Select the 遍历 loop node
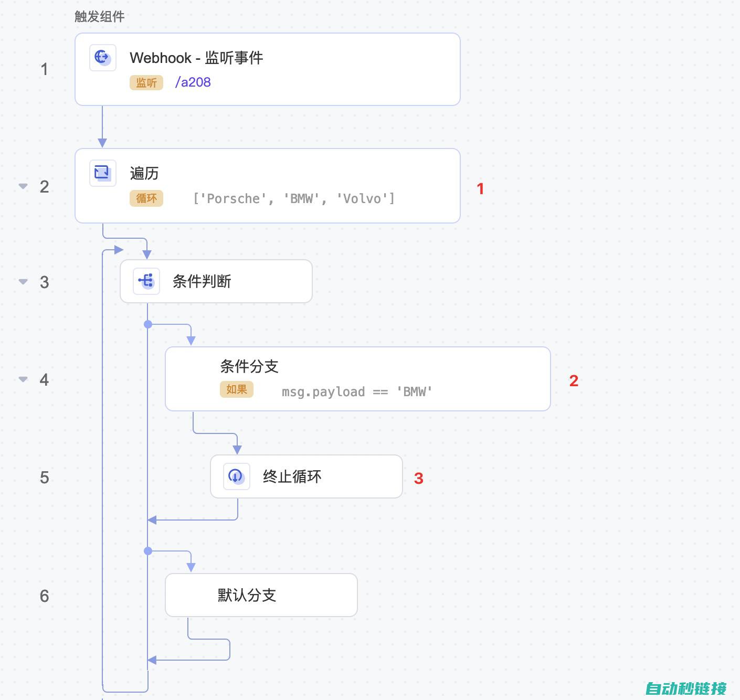 point(268,186)
